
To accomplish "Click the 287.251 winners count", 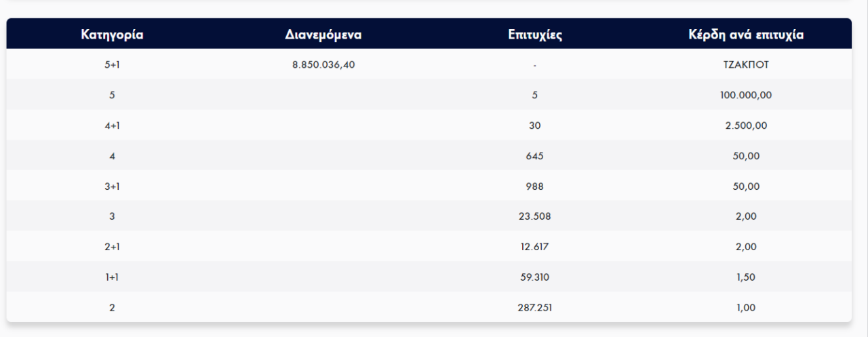I will tap(534, 307).
